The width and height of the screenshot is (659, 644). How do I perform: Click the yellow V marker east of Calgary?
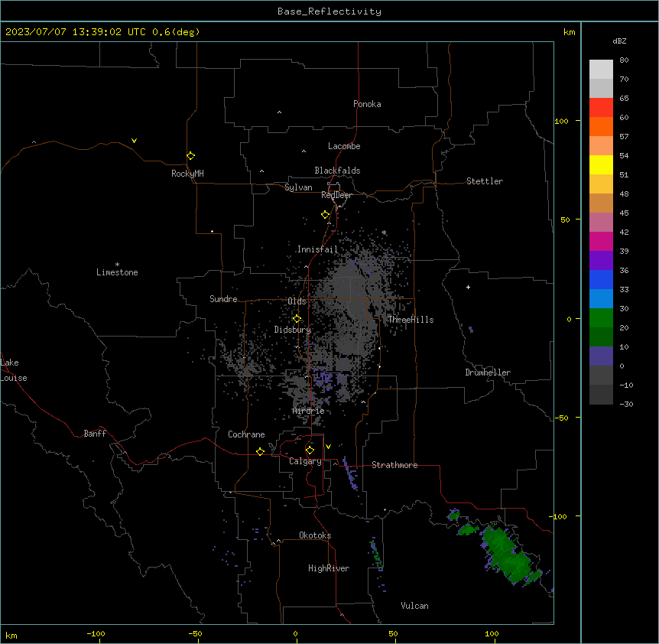[x=328, y=447]
